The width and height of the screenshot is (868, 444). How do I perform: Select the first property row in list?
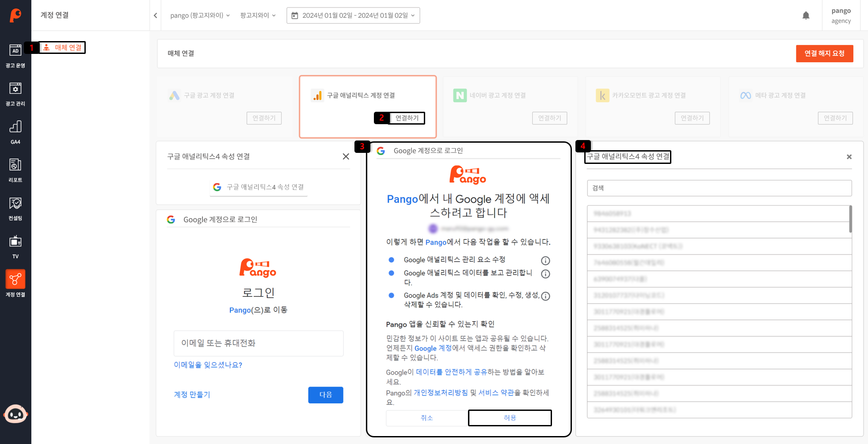click(x=718, y=214)
